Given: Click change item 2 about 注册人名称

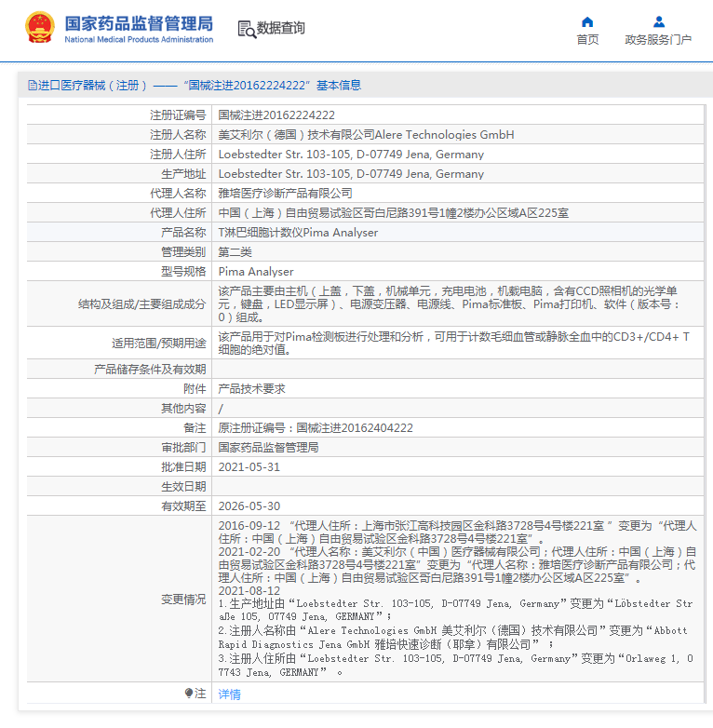Looking at the screenshot, I should 455,638.
